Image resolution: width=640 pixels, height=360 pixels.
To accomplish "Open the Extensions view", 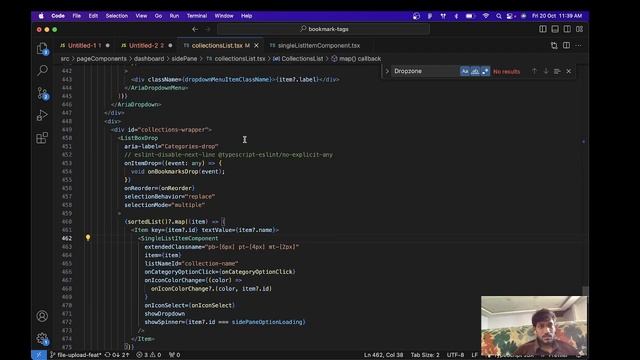I will pyautogui.click(x=42, y=138).
